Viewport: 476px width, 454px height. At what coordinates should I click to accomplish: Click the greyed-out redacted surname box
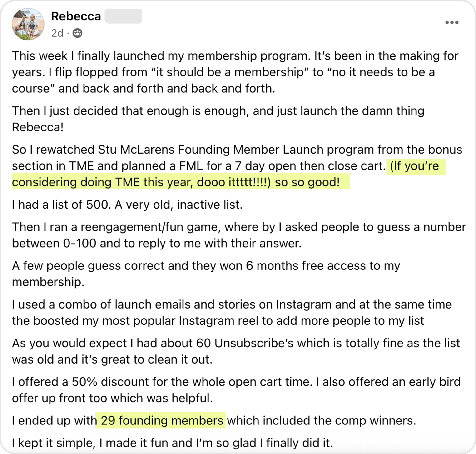123,16
